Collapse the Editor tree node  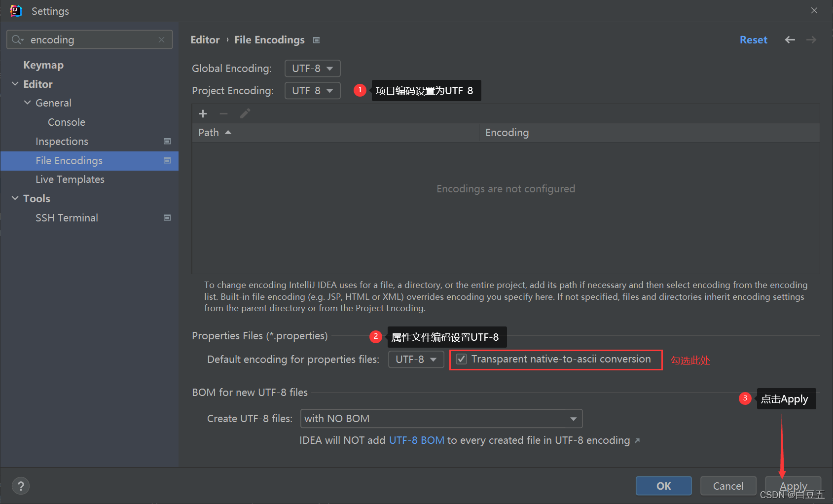[x=15, y=84]
